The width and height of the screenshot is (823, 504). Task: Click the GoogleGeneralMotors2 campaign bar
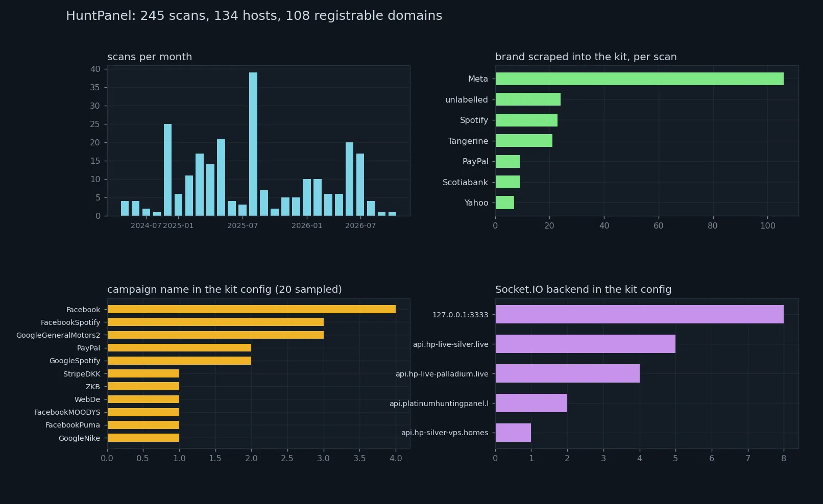(x=215, y=335)
